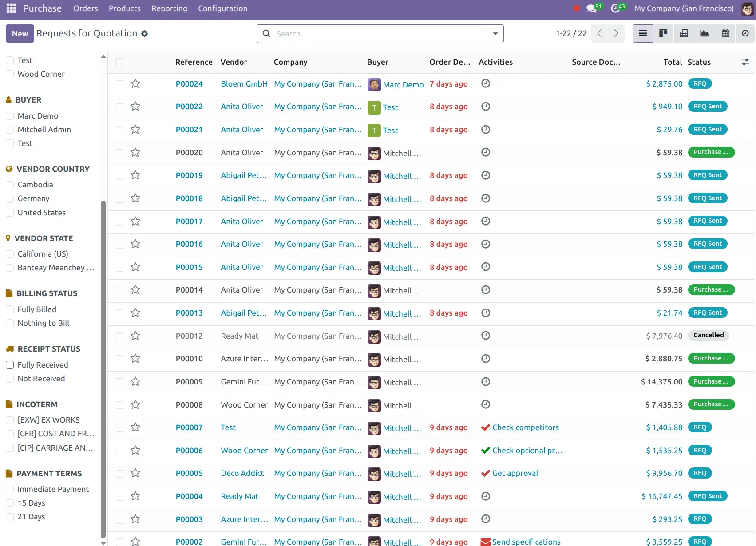756x546 pixels.
Task: Tick the checkbox for row P00019
Action: coord(119,175)
